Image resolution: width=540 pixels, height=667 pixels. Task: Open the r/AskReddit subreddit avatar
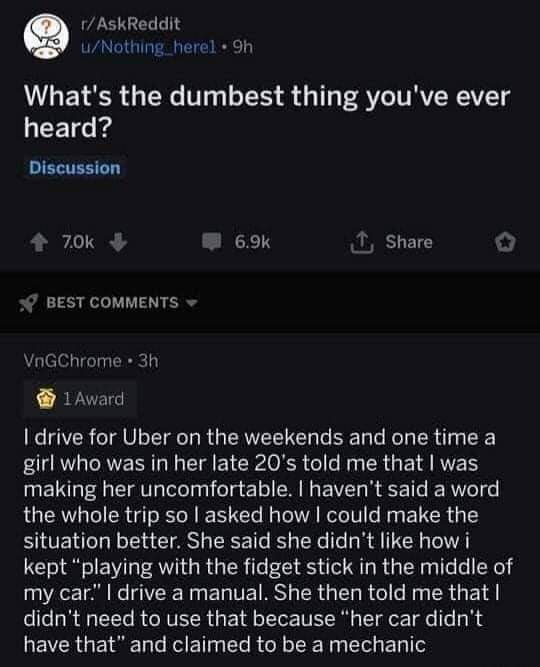tap(46, 36)
